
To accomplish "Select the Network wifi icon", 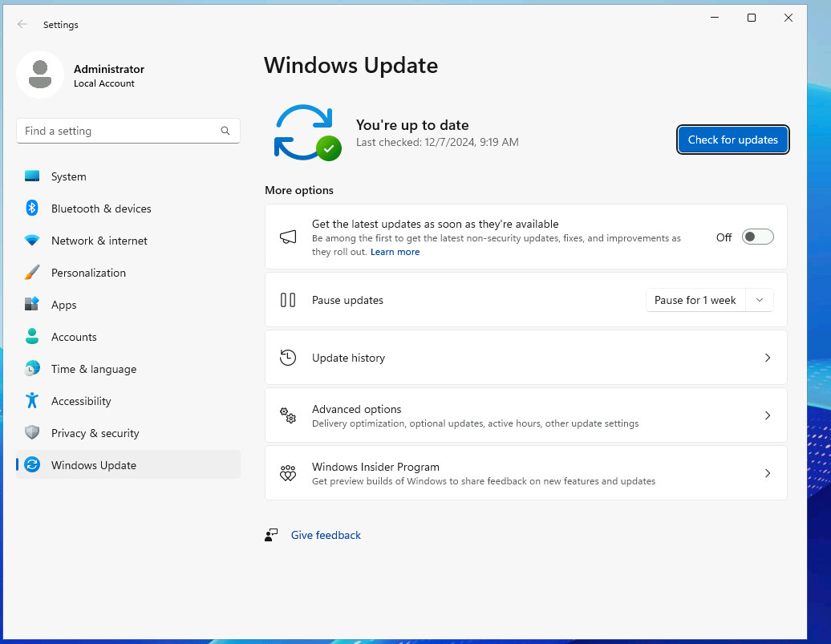I will [32, 241].
